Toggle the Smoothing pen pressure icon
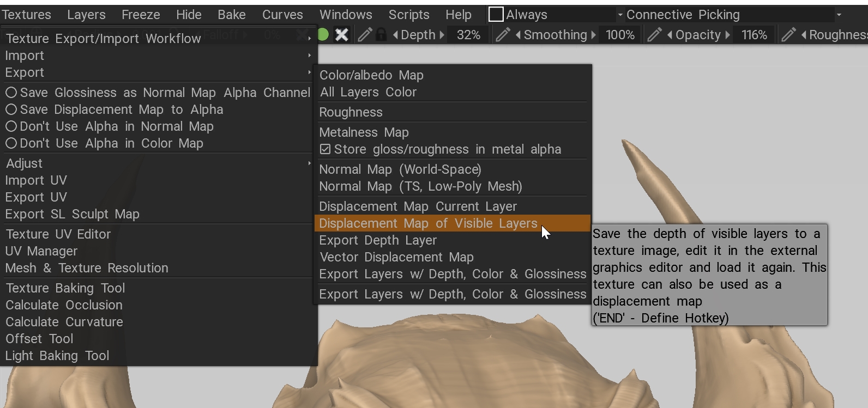This screenshot has height=408, width=868. pos(503,35)
